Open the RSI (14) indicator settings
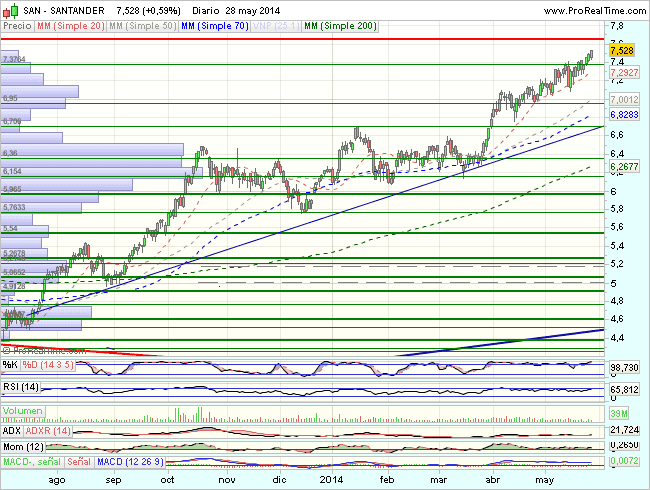The image size is (650, 490). [22, 386]
